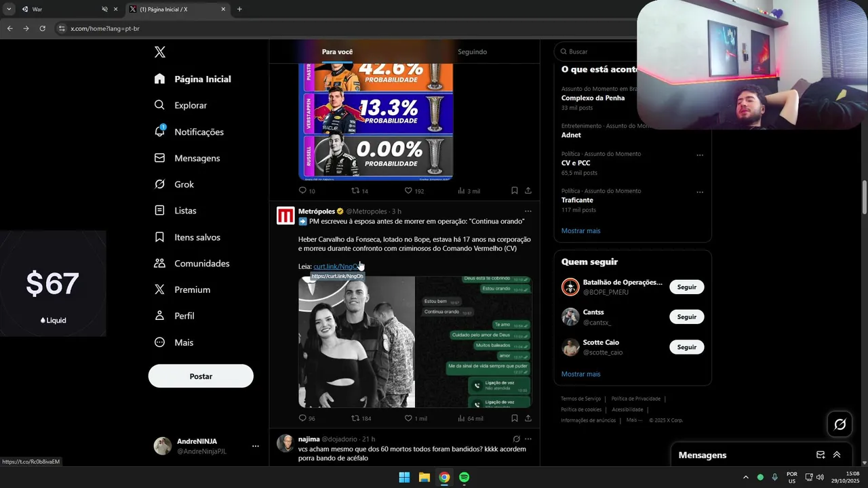Click the X logo in sidebar
868x488 pixels.
pos(160,52)
